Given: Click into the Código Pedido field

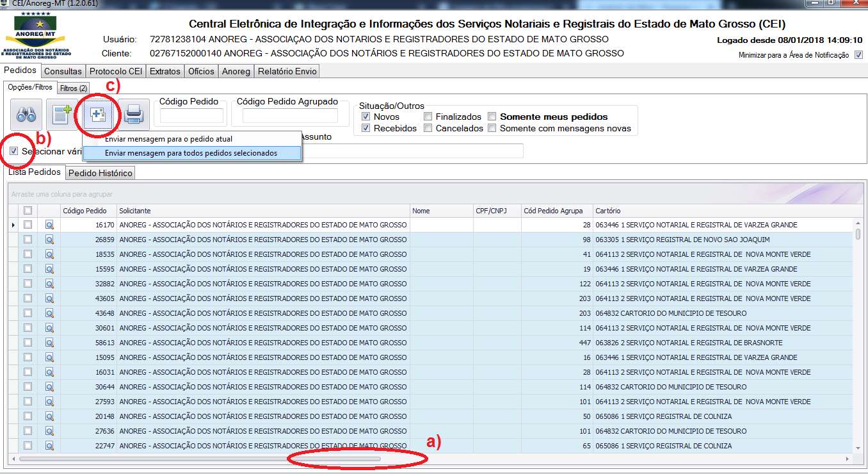Looking at the screenshot, I should pos(191,116).
